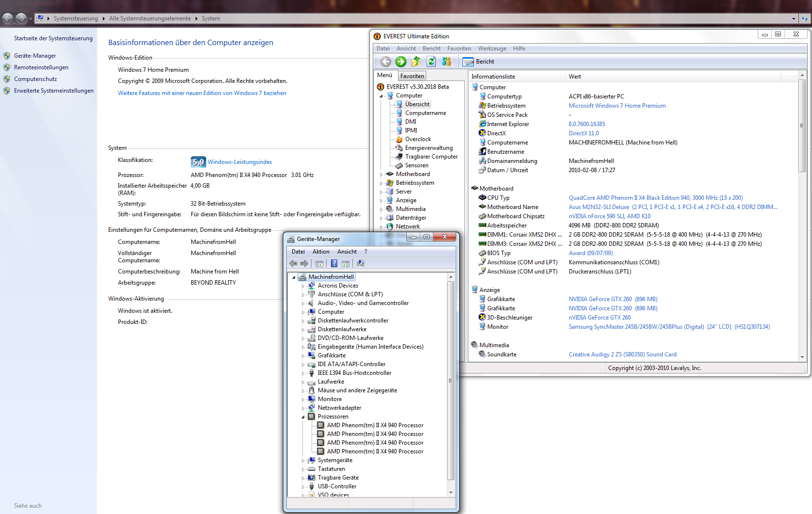Image resolution: width=812 pixels, height=514 pixels.
Task: Click the two-people icon in EVEREST toolbar
Action: click(x=447, y=62)
